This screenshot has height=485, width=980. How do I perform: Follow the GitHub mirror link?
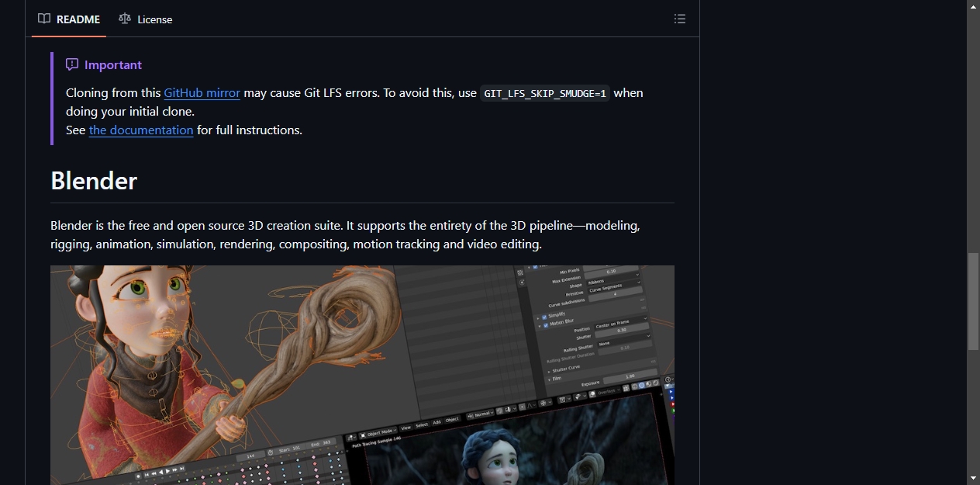click(202, 93)
